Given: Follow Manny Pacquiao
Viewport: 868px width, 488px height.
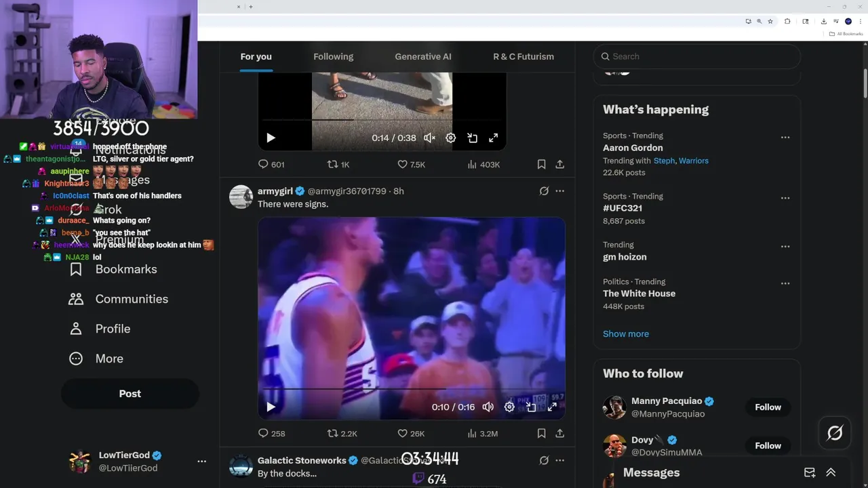Looking at the screenshot, I should tap(768, 407).
